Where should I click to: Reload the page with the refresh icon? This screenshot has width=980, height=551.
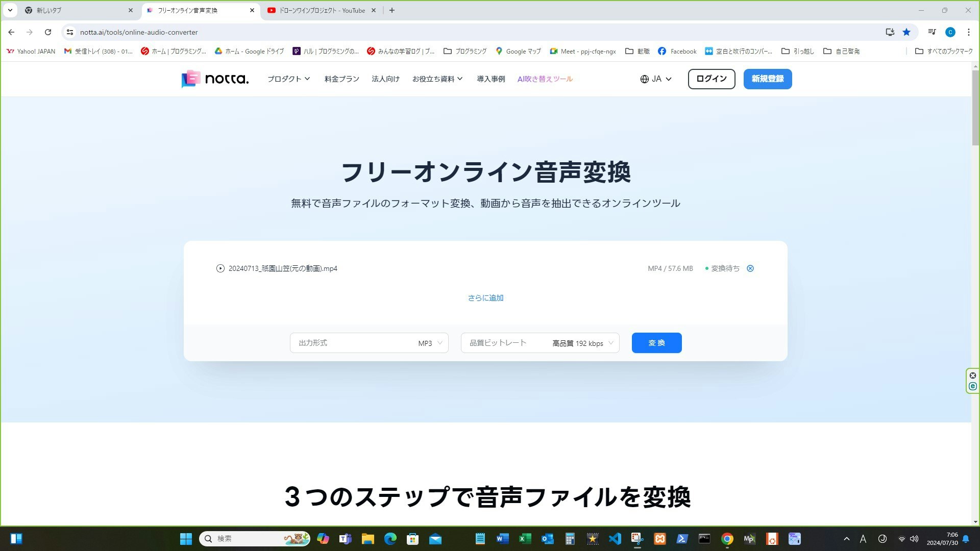(48, 32)
